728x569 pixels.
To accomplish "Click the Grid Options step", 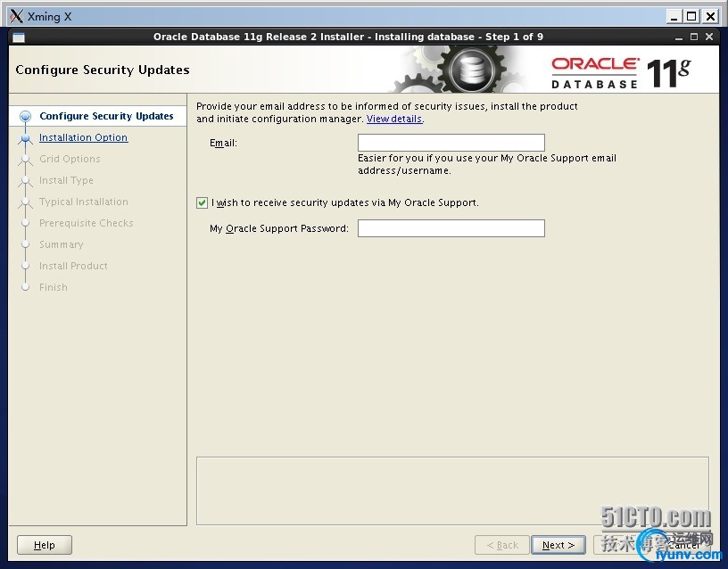I will pos(70,159).
